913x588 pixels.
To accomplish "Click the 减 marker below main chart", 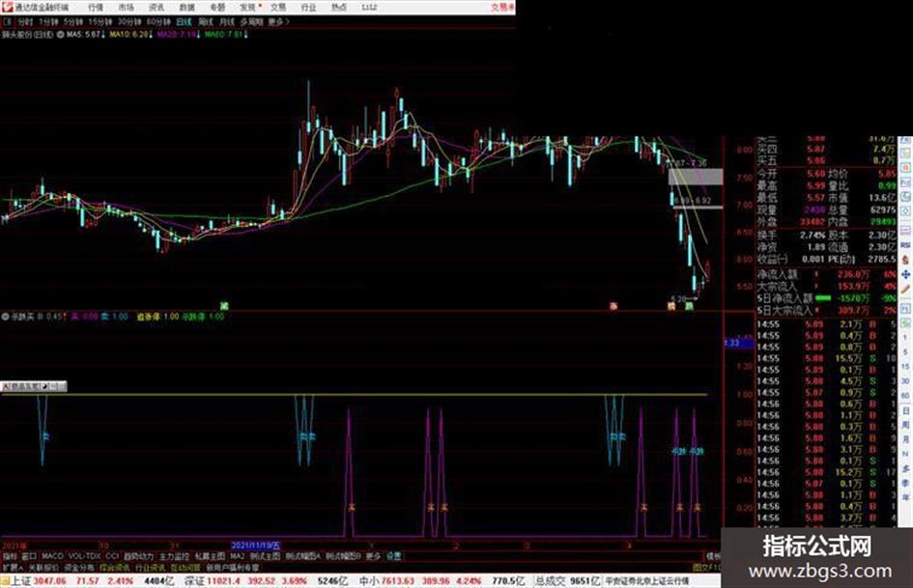I will (224, 306).
